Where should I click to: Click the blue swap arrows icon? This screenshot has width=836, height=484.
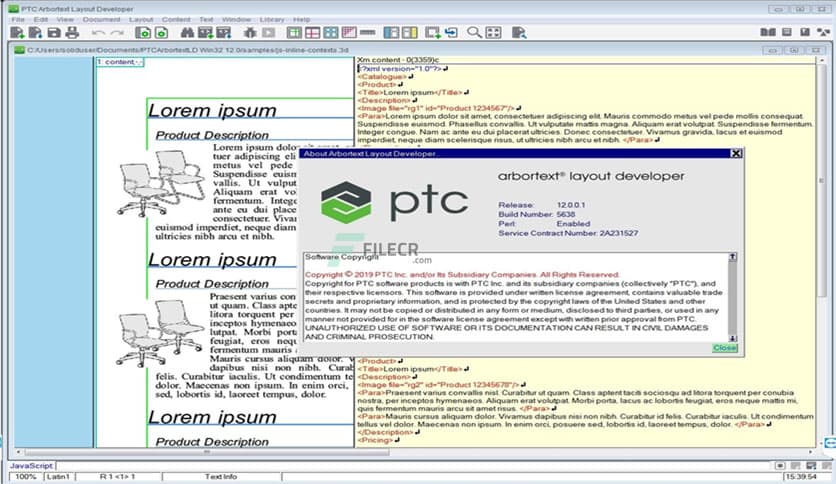(451, 33)
